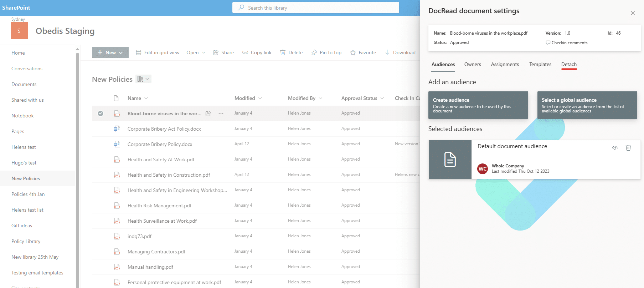This screenshot has height=288, width=644.
Task: Open Home in the left navigation
Action: point(18,53)
